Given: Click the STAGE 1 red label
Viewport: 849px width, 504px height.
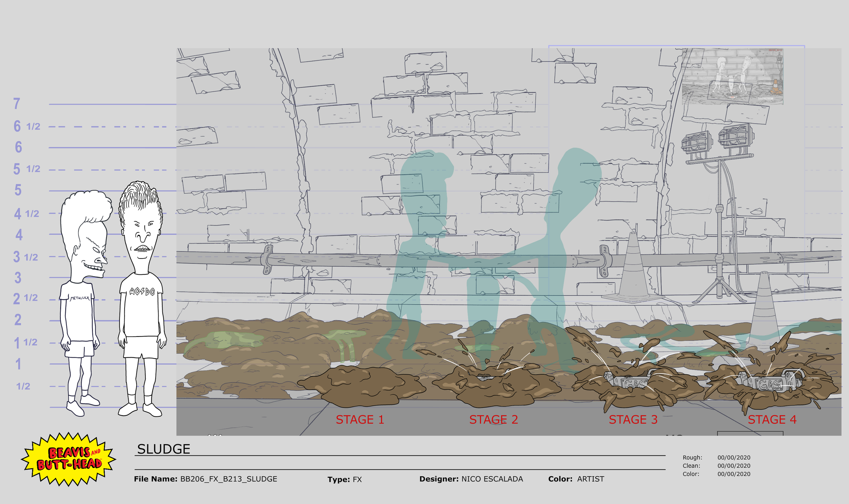Looking at the screenshot, I should 360,420.
